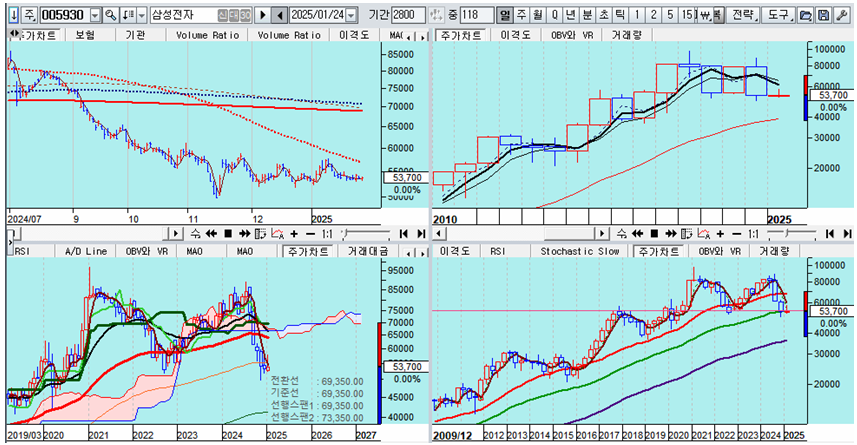
Task: Reset 1:1 scale under the 2024/07 panel
Action: (327, 234)
